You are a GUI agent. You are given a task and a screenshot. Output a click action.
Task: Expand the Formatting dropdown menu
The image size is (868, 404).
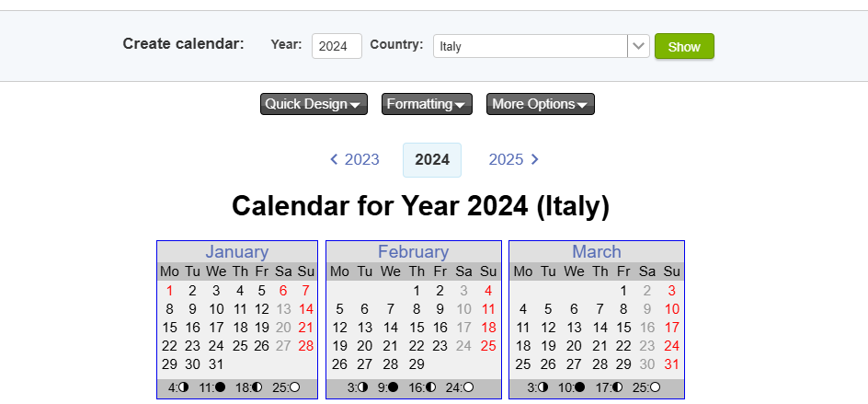pos(427,104)
